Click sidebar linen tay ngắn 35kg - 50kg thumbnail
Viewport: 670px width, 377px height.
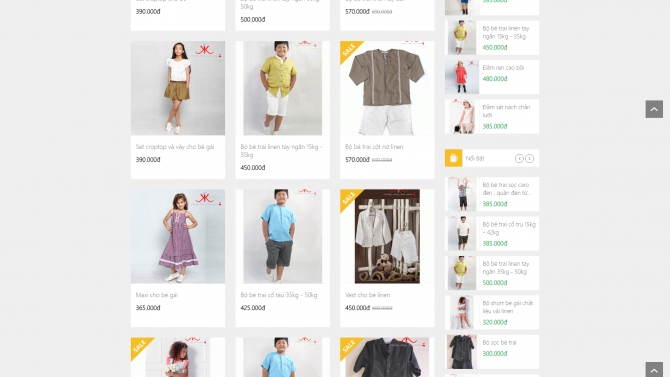pos(462,273)
